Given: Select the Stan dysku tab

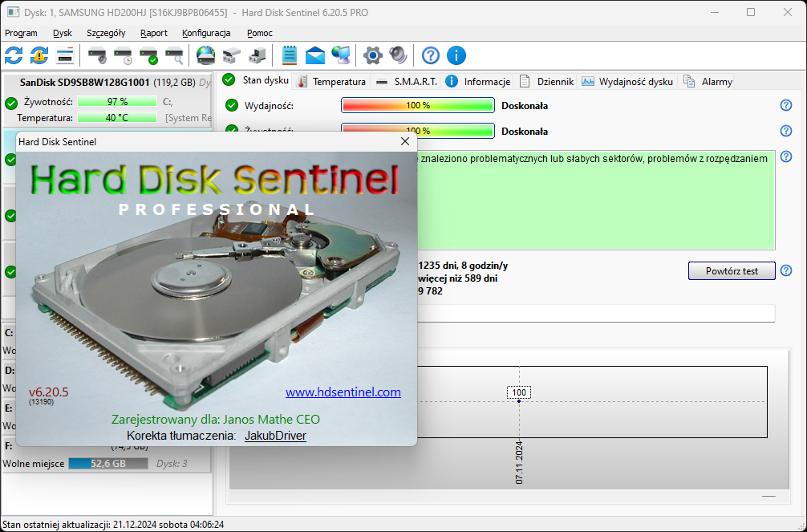Looking at the screenshot, I should click(257, 80).
